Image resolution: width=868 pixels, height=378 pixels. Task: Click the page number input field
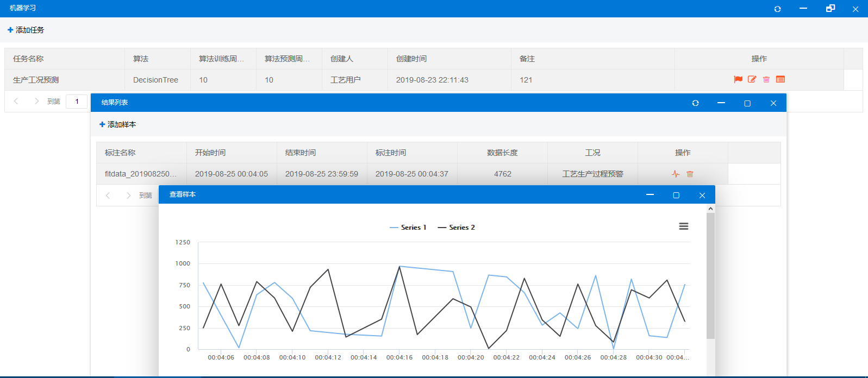click(77, 102)
